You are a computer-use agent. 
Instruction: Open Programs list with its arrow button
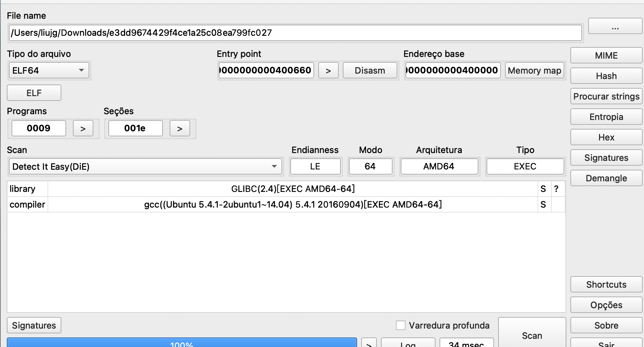tap(83, 129)
